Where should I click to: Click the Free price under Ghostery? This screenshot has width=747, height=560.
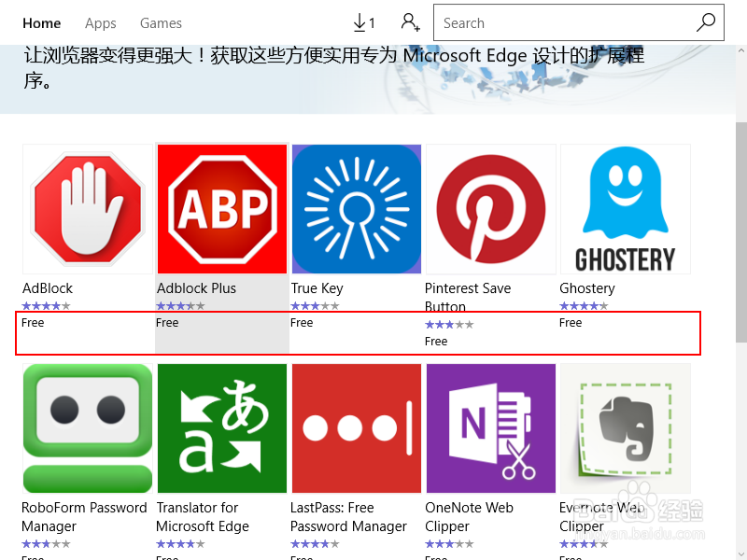point(571,323)
